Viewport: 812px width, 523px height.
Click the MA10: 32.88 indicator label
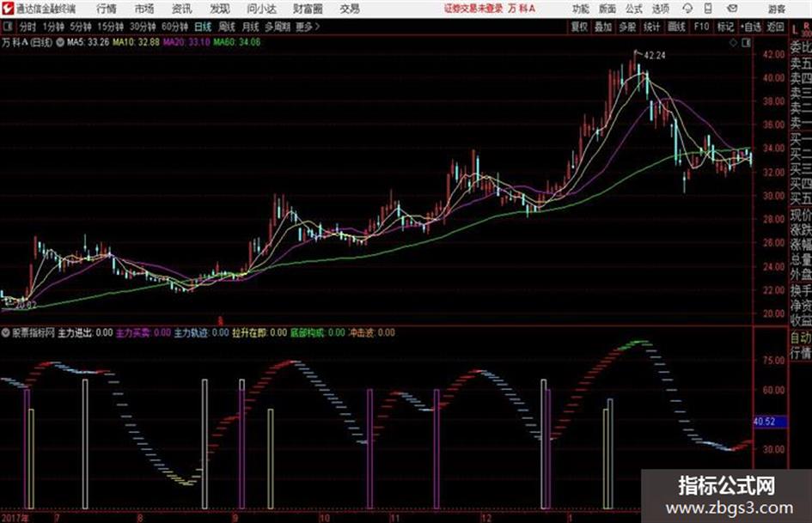point(137,42)
